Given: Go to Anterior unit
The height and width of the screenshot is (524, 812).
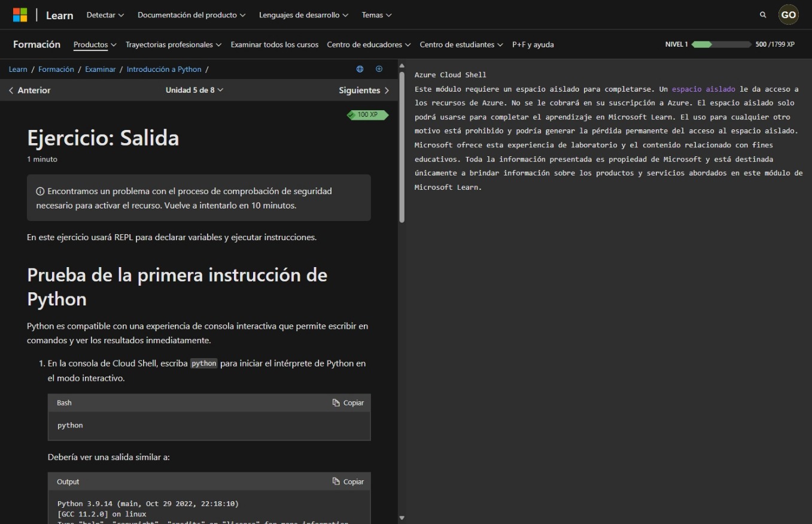Looking at the screenshot, I should [29, 90].
